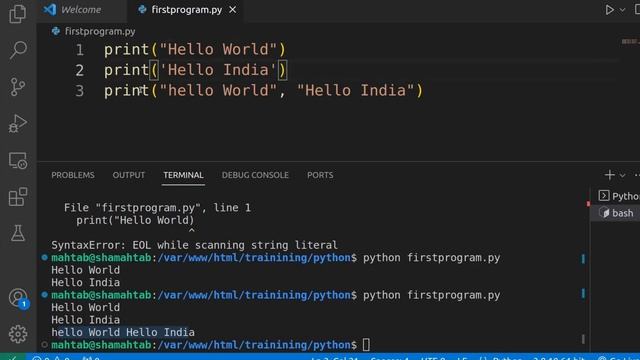The height and width of the screenshot is (360, 640).
Task: Click firstprogram.py breadcrumb
Action: (94, 31)
